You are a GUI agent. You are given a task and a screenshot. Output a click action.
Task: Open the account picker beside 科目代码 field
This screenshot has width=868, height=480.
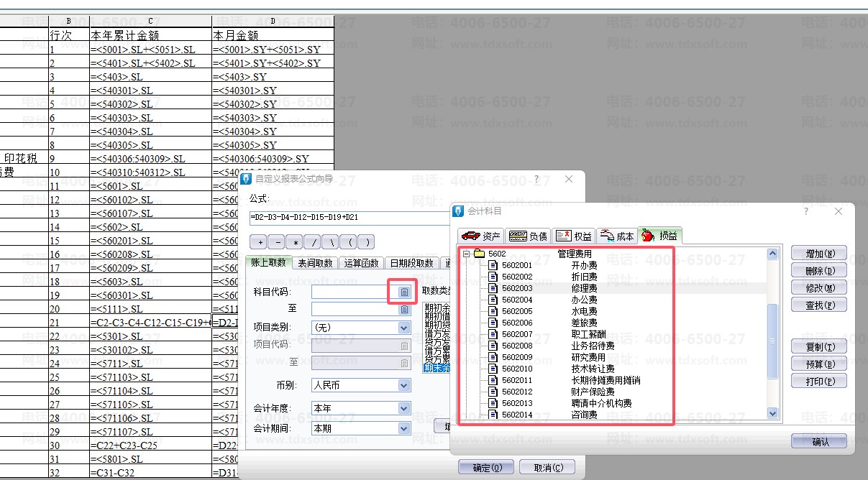404,292
